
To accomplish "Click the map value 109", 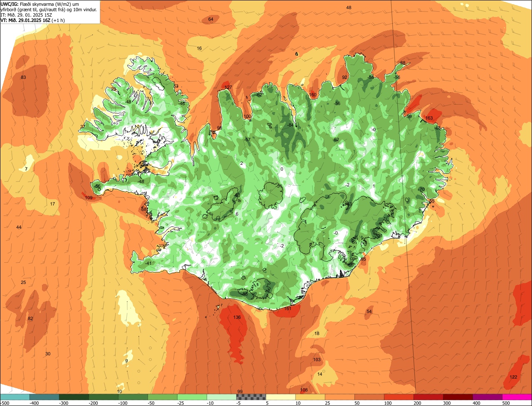I will [x=89, y=198].
